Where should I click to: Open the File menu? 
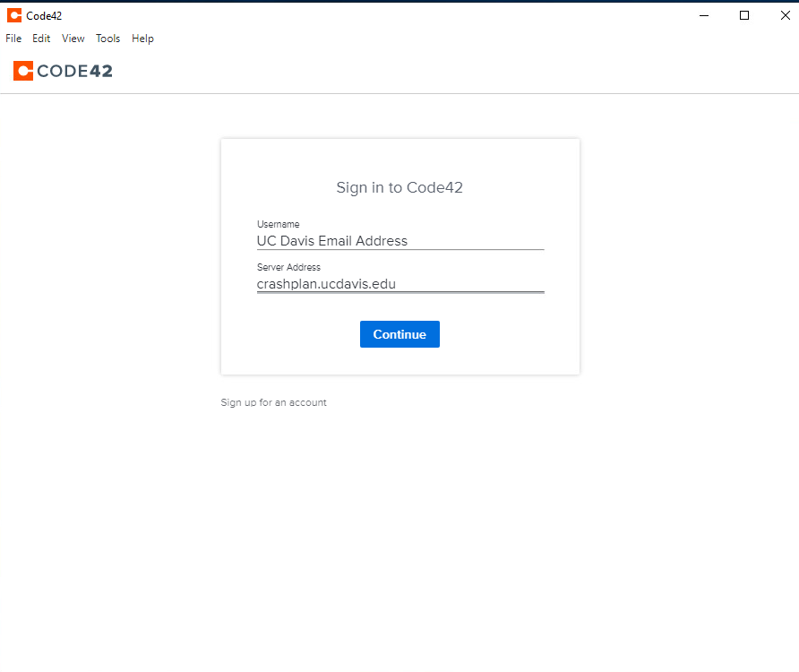13,39
